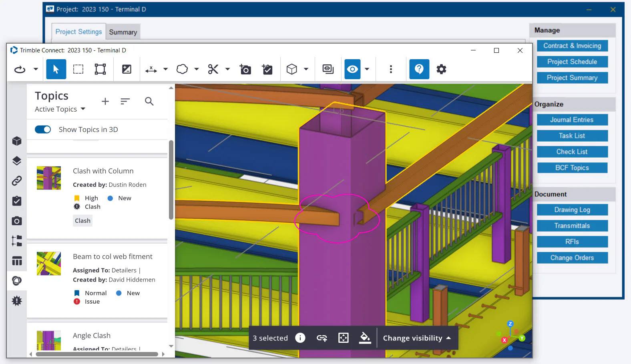Show info for the 3 selected objects
This screenshot has height=364, width=631.
pyautogui.click(x=300, y=338)
